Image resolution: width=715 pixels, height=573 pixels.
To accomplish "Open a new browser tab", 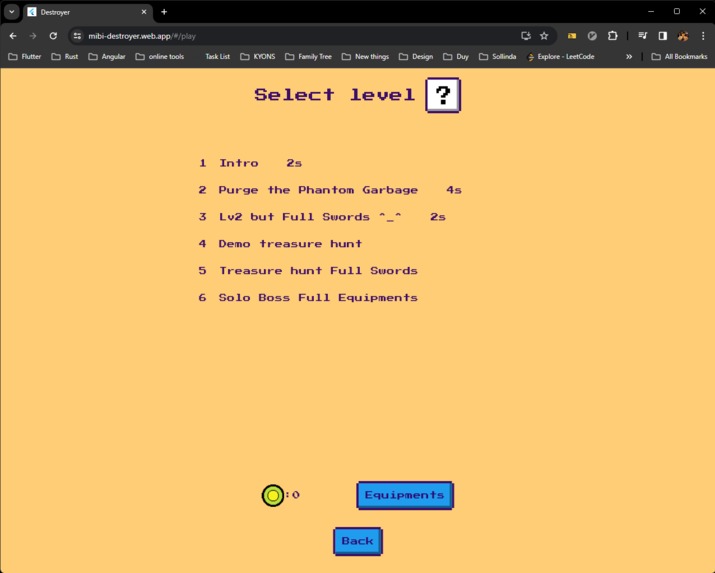I will (164, 12).
